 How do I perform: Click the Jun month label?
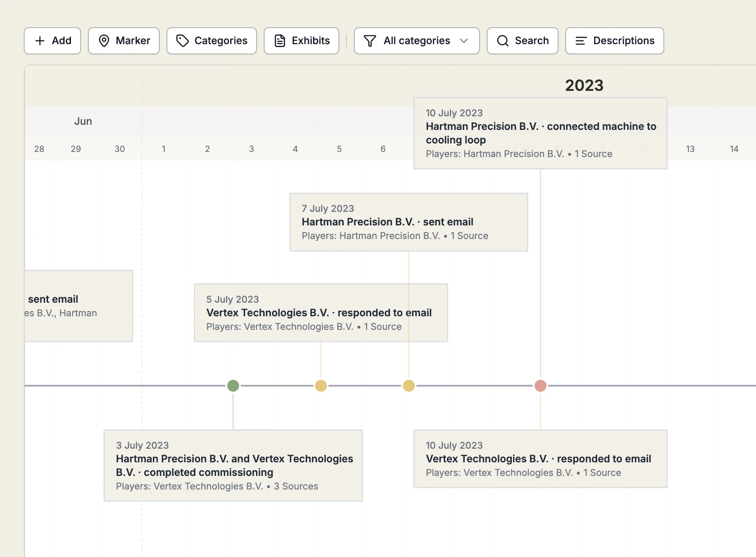(83, 121)
